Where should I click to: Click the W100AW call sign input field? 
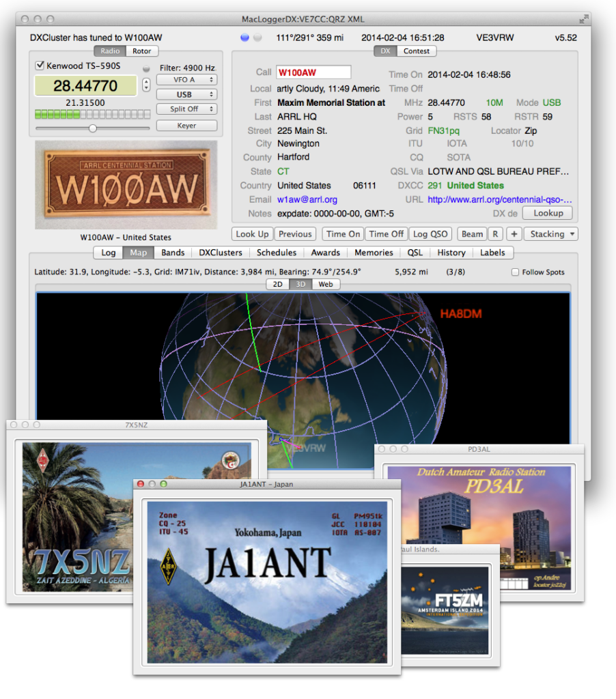313,72
